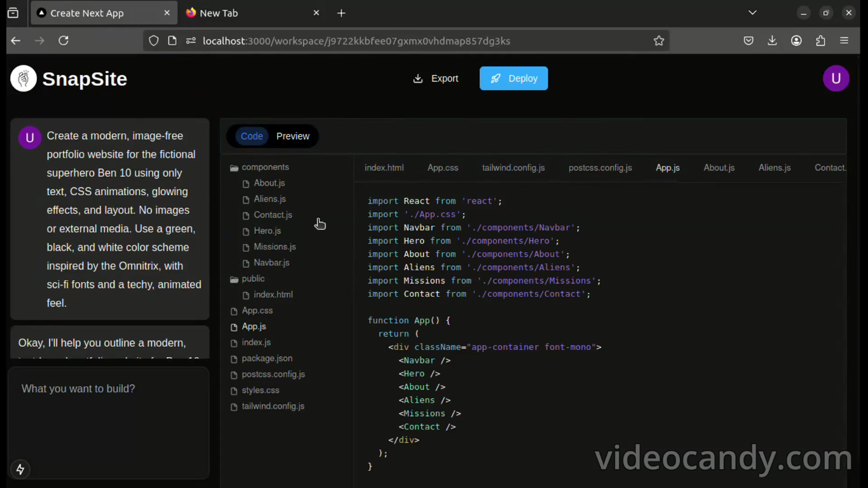
Task: Click the components folder icon
Action: click(x=234, y=168)
